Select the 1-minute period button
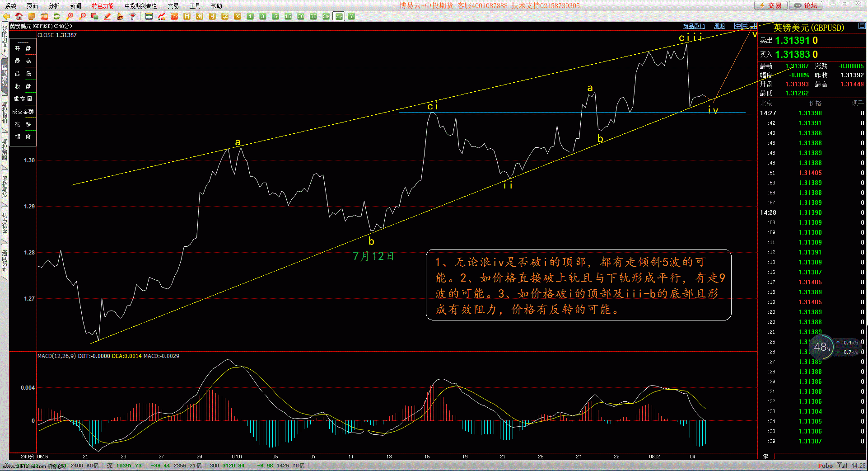Viewport: 868px width, 471px height. 250,16
